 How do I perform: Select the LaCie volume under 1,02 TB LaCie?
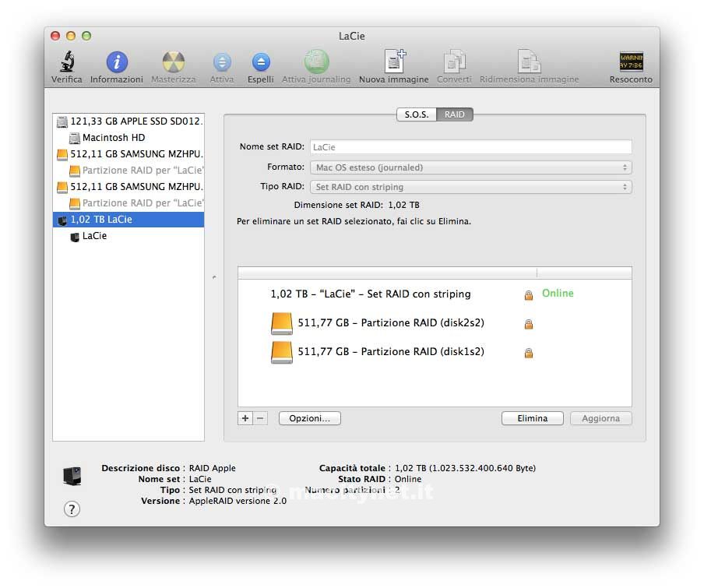click(94, 236)
